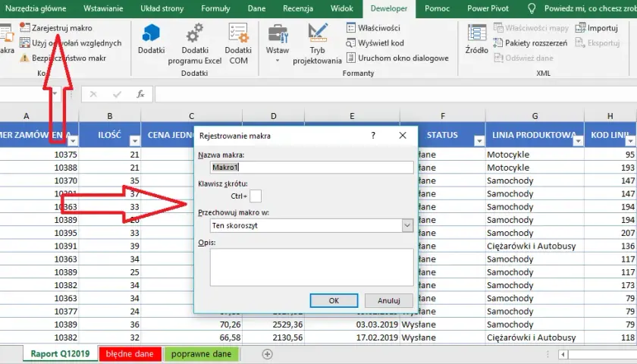Click horizontal scrollbar left arrow
The width and height of the screenshot is (637, 364).
point(563,355)
